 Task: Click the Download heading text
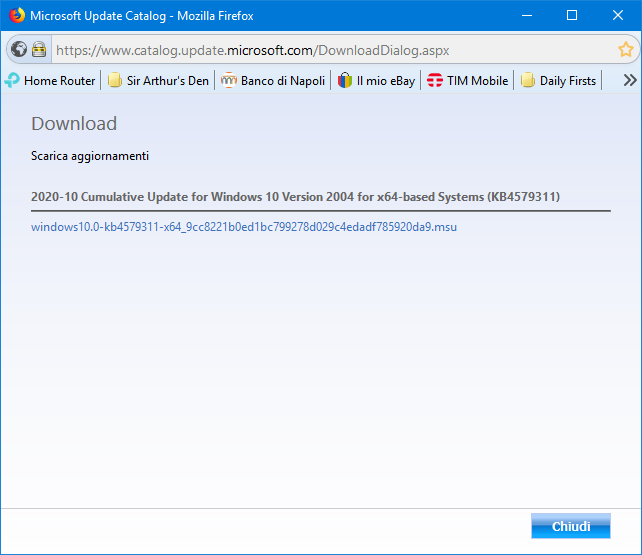click(x=74, y=124)
